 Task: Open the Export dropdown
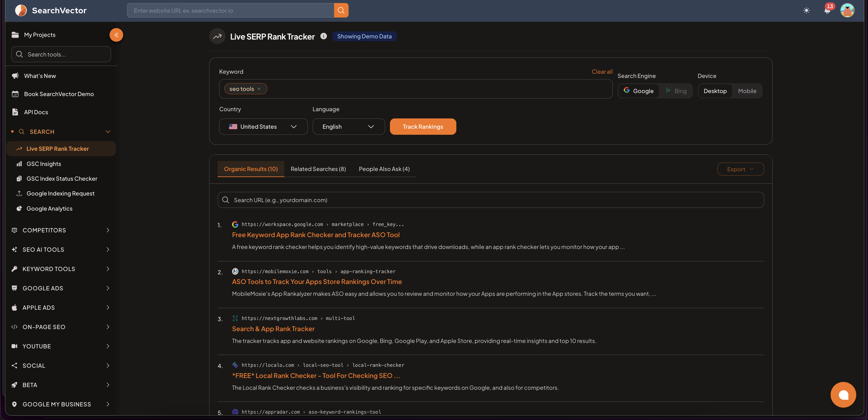coord(740,169)
